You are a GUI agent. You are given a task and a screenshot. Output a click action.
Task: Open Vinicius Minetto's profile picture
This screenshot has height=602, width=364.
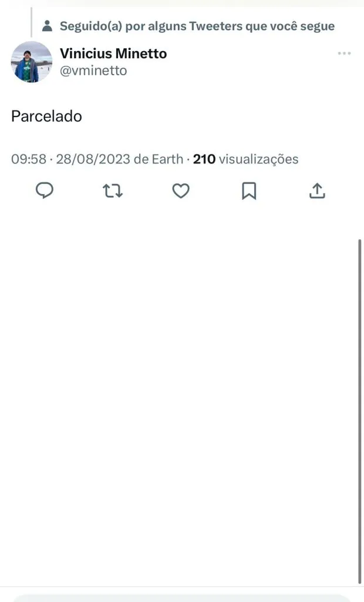click(32, 62)
